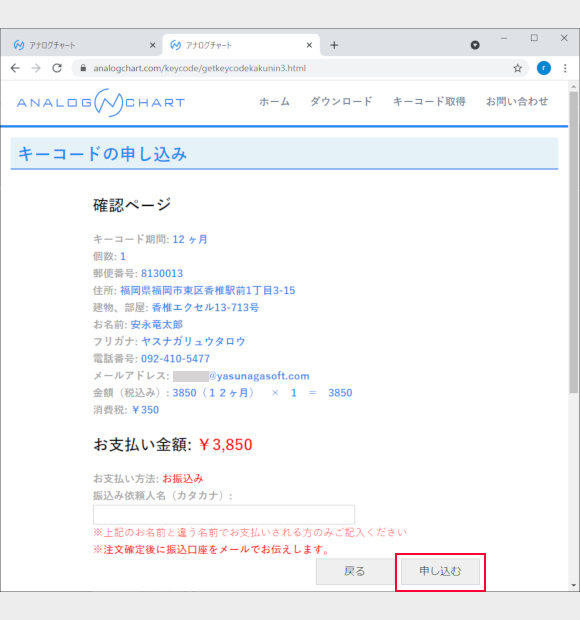The height and width of the screenshot is (620, 580).
Task: Click the scrollbar down arrow
Action: coord(574,586)
